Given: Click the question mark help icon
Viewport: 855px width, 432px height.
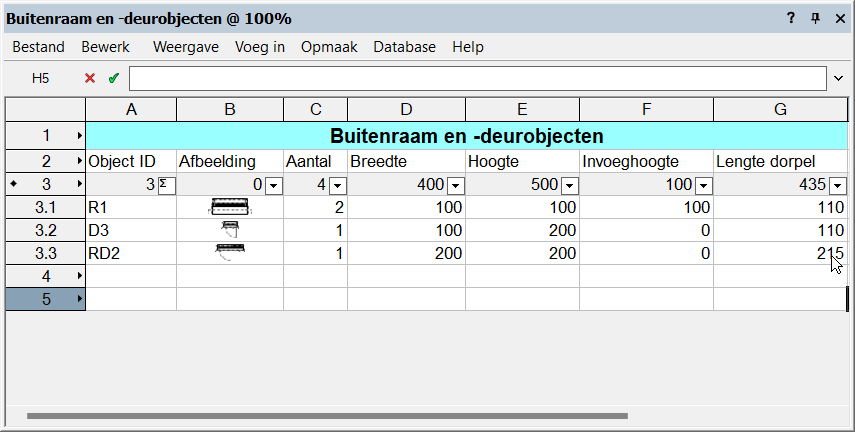Looking at the screenshot, I should pos(790,18).
